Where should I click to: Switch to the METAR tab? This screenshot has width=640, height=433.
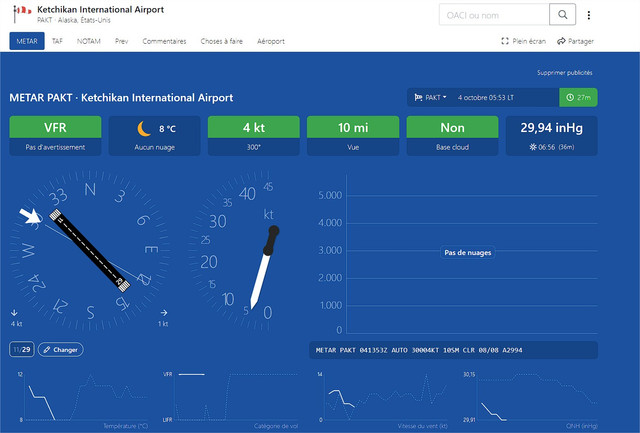click(x=27, y=41)
